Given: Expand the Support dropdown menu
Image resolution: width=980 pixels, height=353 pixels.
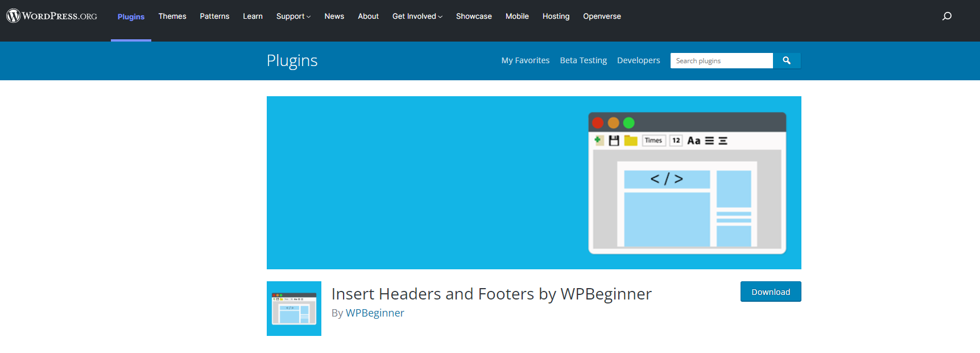Looking at the screenshot, I should coord(293,16).
